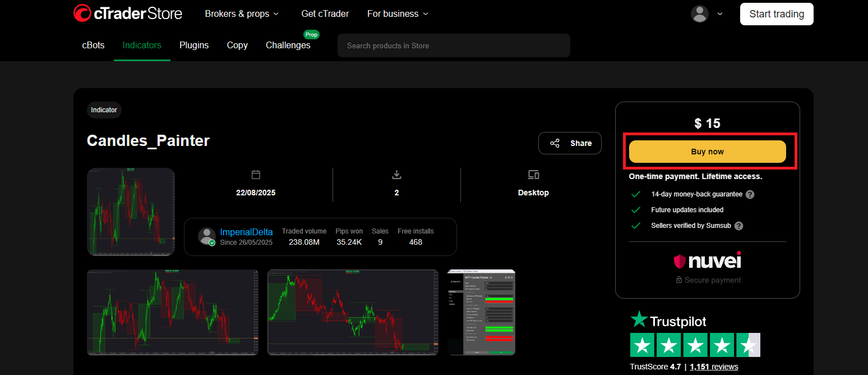Open the Plugins tab
868x375 pixels.
[x=194, y=45]
